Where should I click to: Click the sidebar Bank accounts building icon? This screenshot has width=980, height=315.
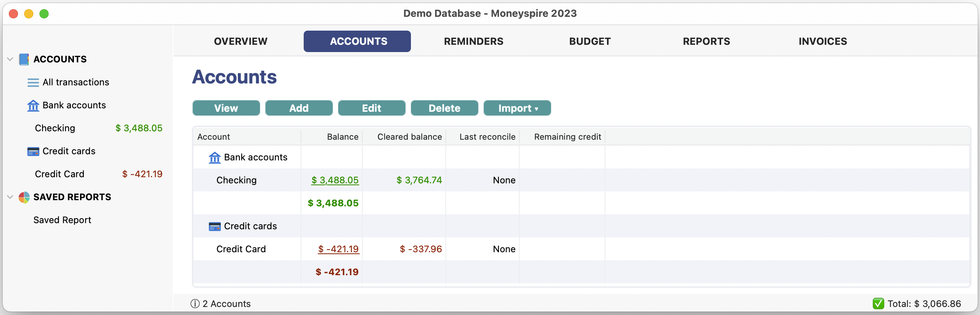33,105
